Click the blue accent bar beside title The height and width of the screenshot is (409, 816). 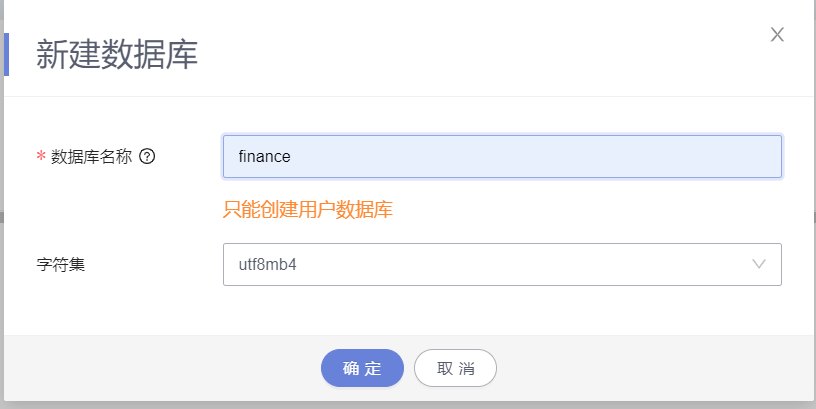[6, 54]
